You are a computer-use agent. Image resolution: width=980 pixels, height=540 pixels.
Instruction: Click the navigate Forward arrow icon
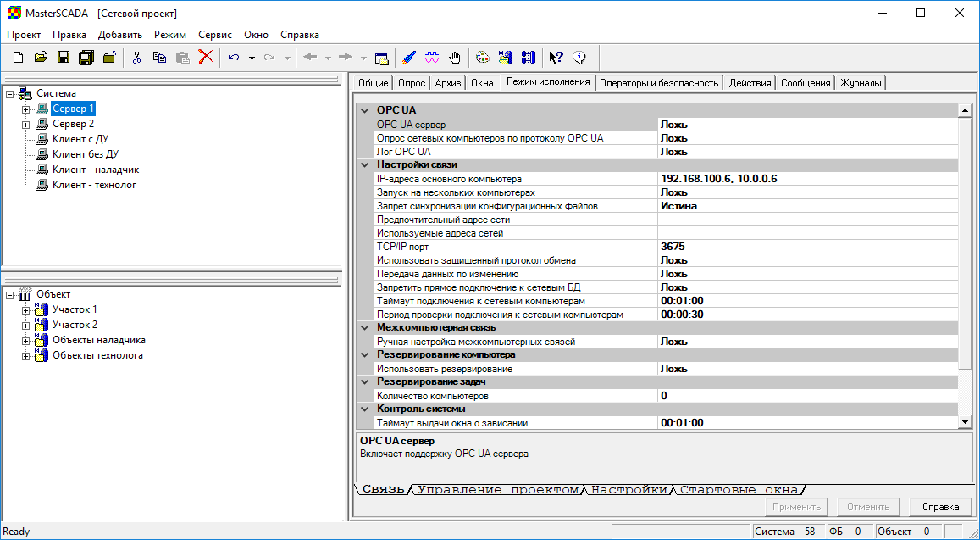[345, 58]
